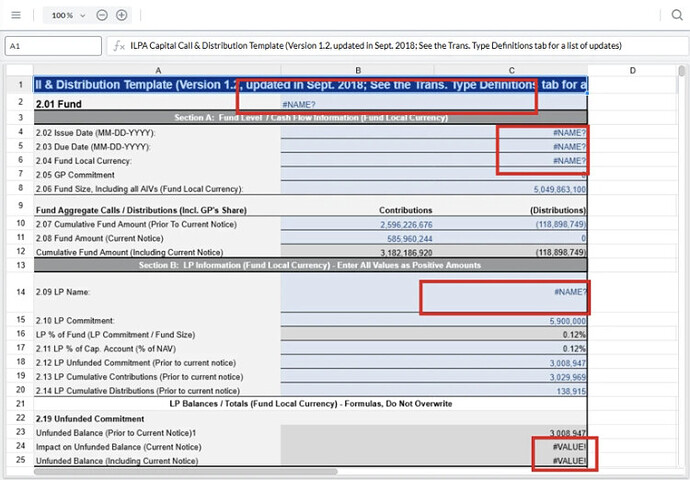Click the vertical scrollbar thumb
The image size is (690, 480).
pyautogui.click(x=682, y=71)
